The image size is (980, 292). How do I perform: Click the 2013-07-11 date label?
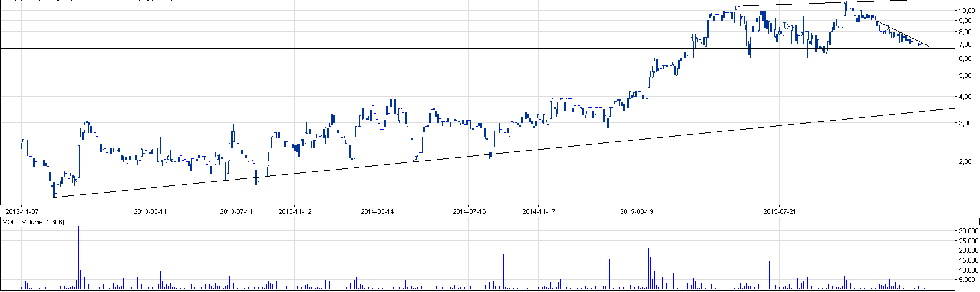[236, 211]
